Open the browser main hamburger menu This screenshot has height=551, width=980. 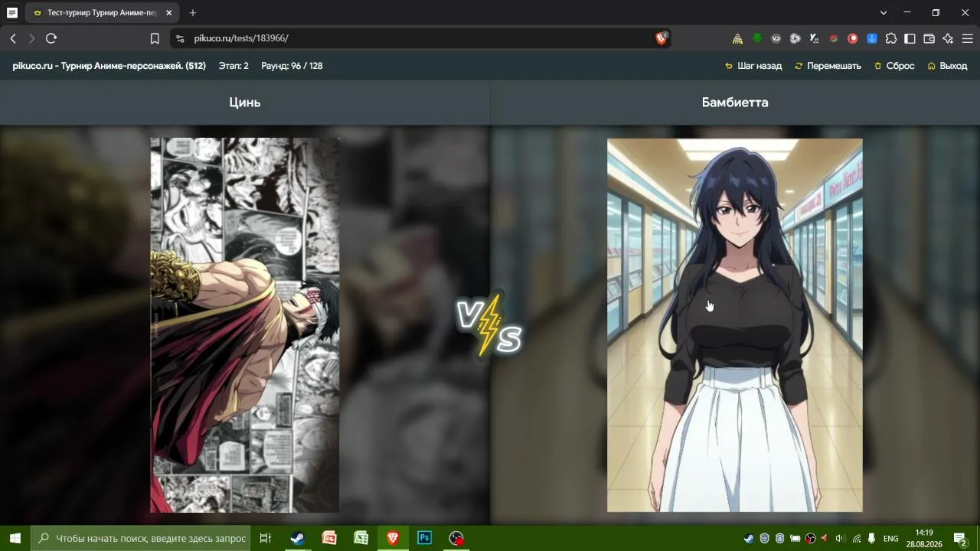click(967, 38)
